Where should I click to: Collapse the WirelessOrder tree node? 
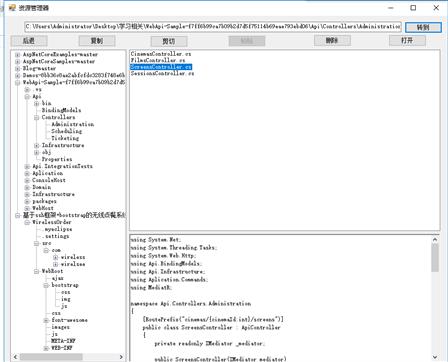coord(27,222)
